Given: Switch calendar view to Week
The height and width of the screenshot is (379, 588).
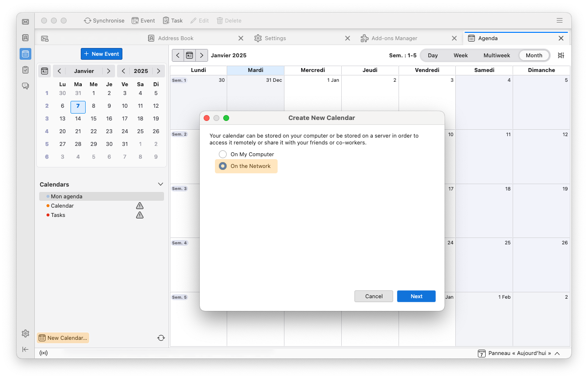Looking at the screenshot, I should (x=460, y=55).
